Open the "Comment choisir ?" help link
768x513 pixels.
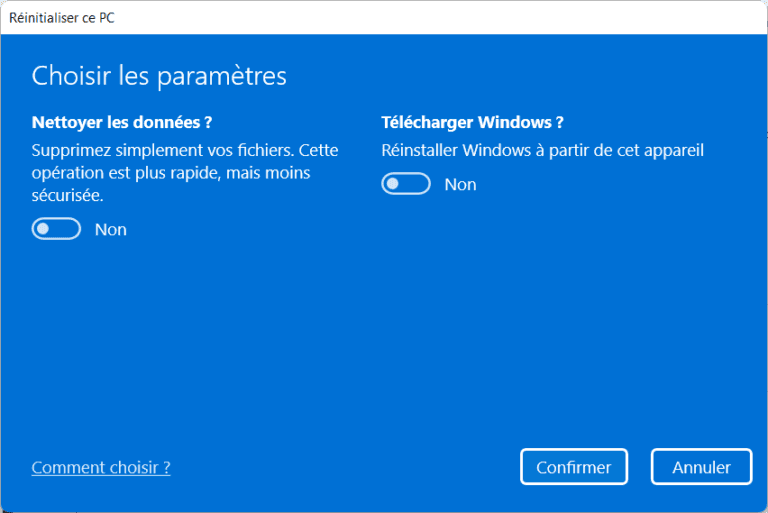point(101,467)
